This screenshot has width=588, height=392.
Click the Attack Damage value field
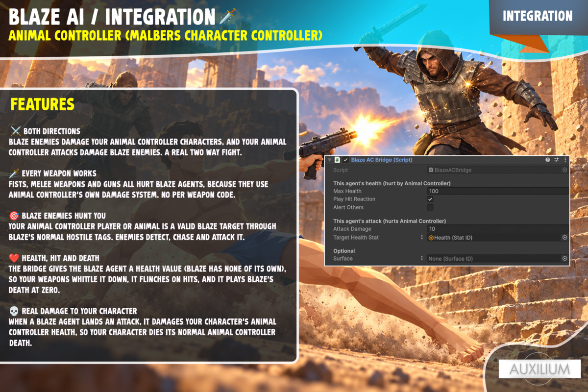(x=498, y=229)
